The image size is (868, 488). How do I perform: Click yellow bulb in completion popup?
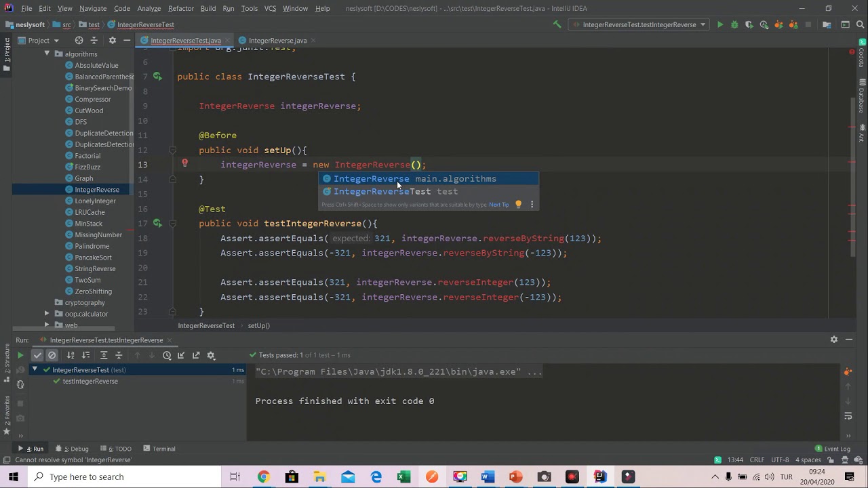pos(518,204)
